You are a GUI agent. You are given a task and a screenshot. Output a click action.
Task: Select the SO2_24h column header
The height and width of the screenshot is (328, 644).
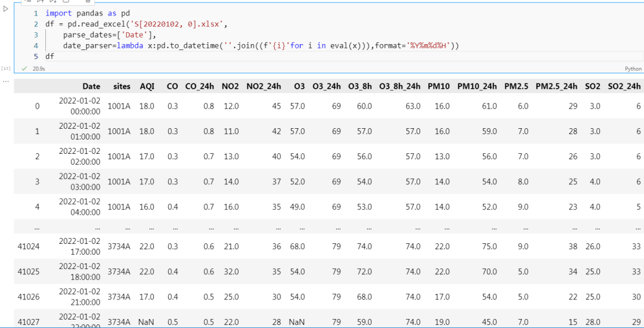point(624,86)
